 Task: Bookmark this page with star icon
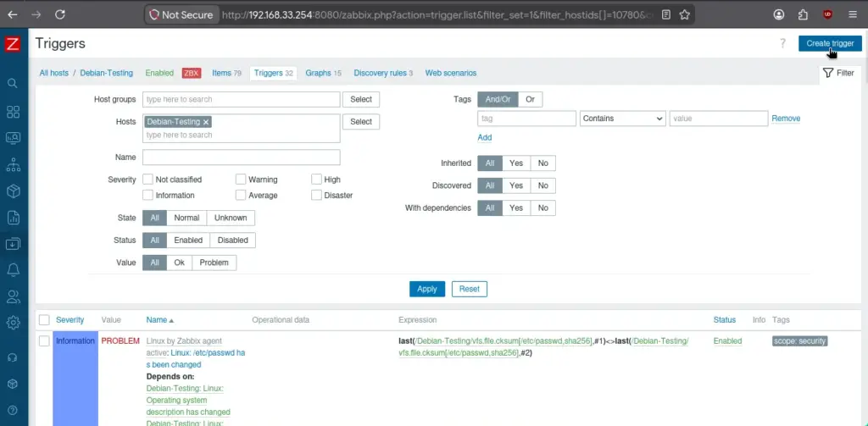(x=685, y=15)
